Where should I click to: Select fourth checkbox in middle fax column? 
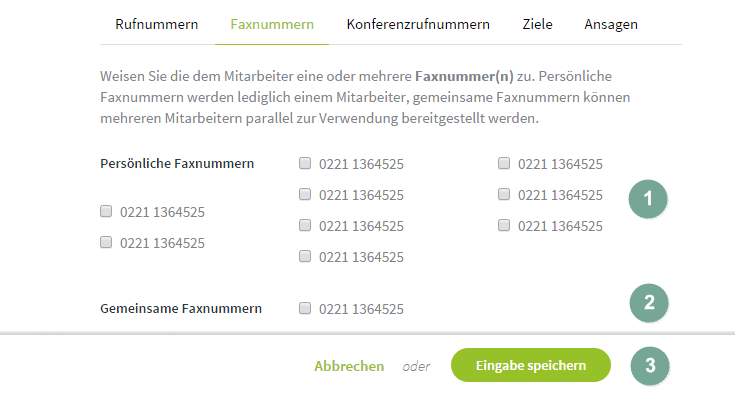click(305, 256)
